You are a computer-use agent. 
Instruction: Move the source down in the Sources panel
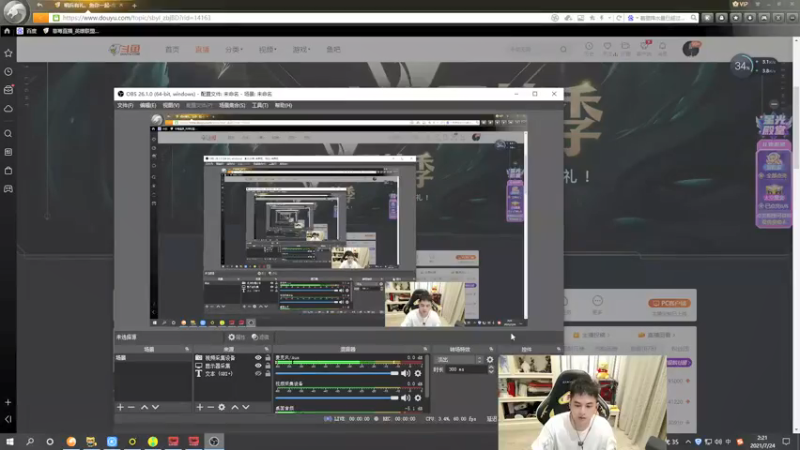[246, 407]
